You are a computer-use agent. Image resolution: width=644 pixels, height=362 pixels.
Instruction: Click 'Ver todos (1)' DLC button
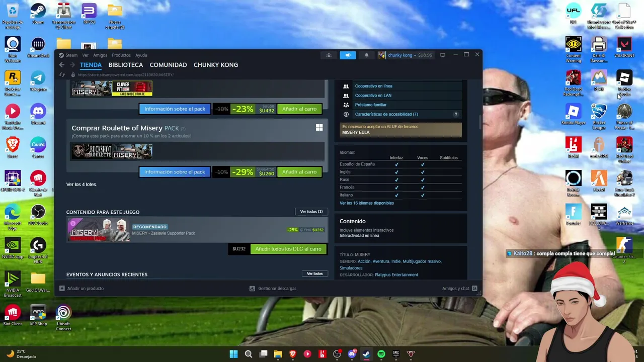(311, 212)
